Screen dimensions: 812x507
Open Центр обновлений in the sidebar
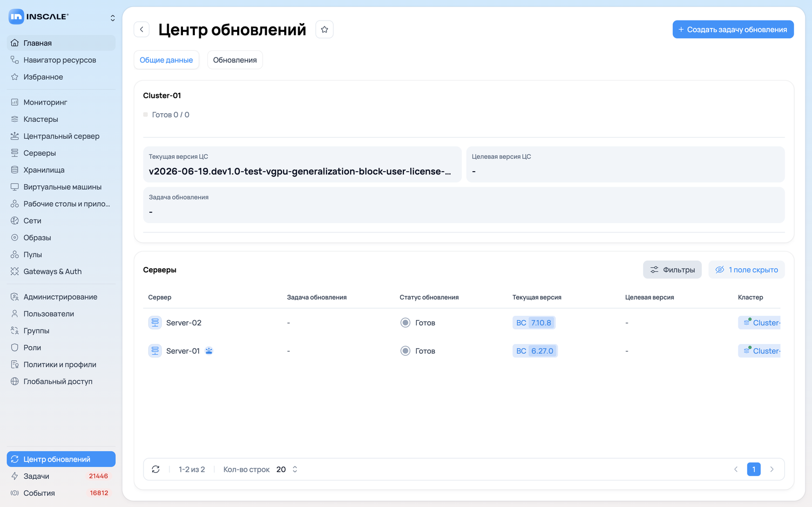61,459
